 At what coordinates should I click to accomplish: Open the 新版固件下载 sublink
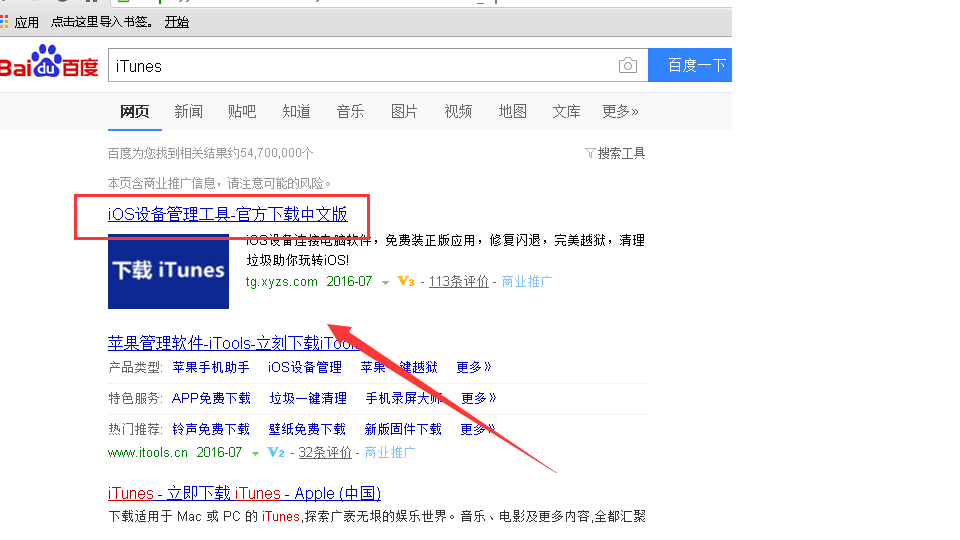point(403,430)
